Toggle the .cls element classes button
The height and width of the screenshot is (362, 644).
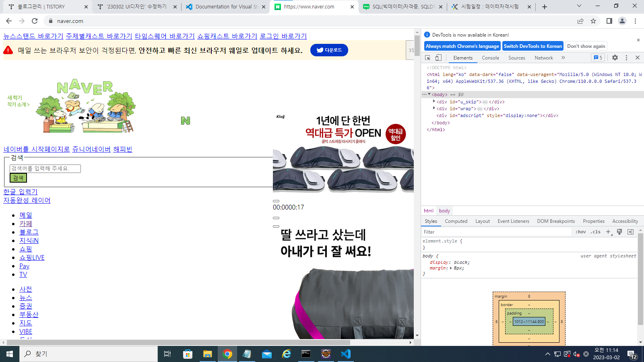point(596,232)
